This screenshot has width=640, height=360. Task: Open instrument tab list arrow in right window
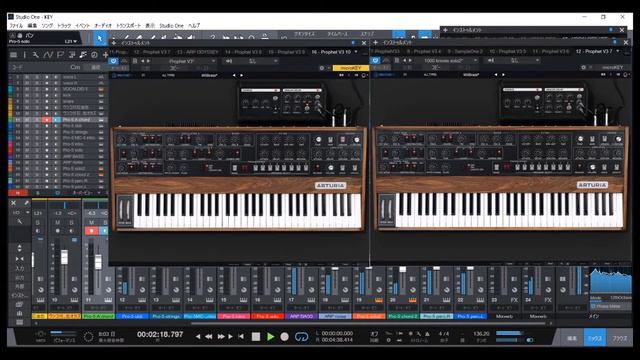point(618,51)
